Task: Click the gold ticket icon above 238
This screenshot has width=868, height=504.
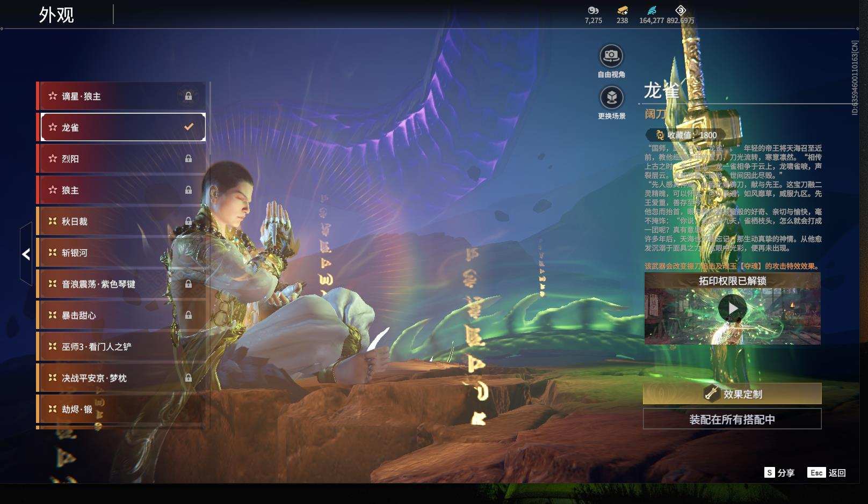Action: coord(623,10)
